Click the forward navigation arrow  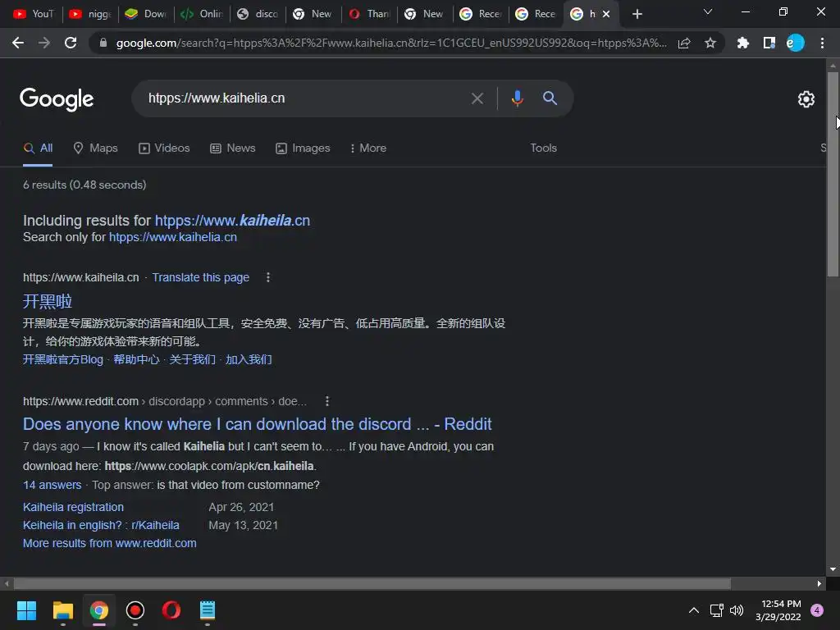pos(44,43)
